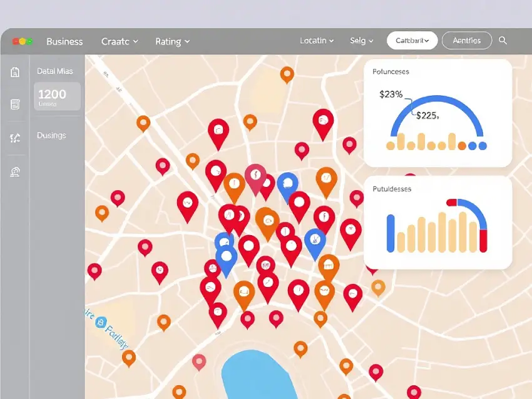Click the bottom sidebar stamp icon
Image resolution: width=532 pixels, height=399 pixels.
[15, 172]
